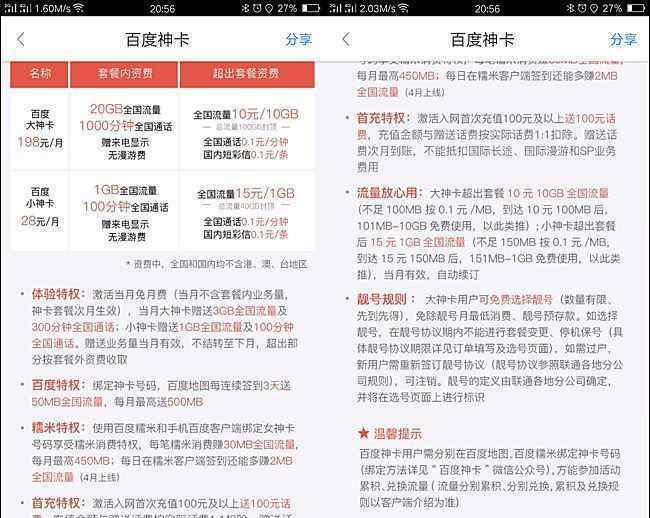Tap the 超出套餐资费 table header
This screenshot has width=650, height=518.
click(247, 74)
